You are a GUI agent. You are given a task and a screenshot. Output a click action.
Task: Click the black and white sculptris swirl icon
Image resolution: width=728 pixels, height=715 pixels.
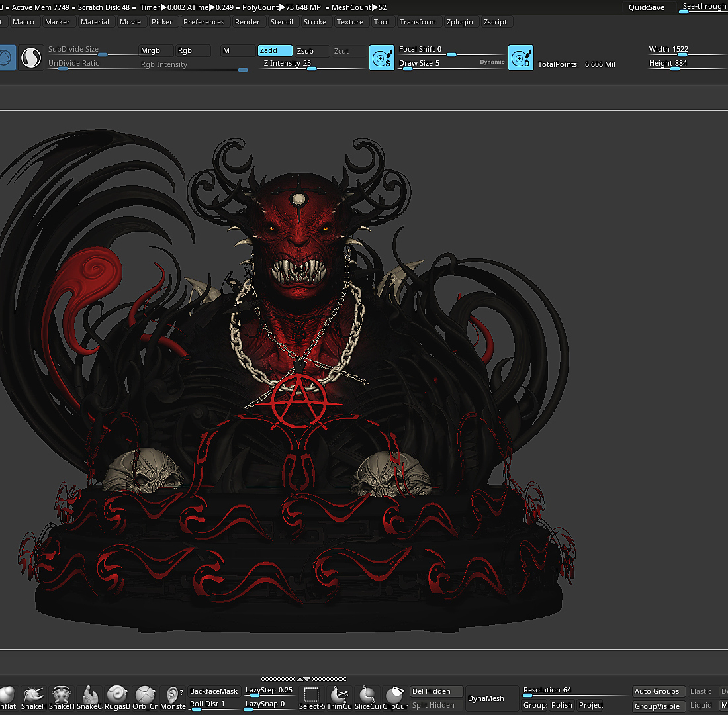tap(31, 58)
